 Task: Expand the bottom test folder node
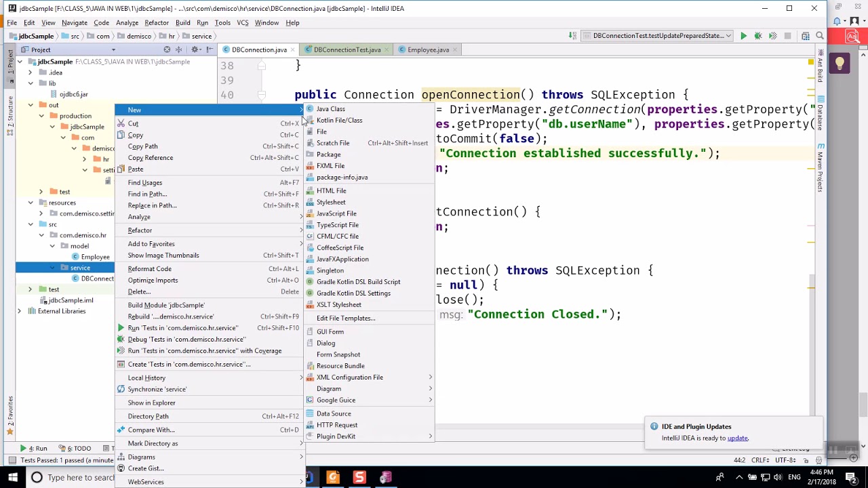31,289
